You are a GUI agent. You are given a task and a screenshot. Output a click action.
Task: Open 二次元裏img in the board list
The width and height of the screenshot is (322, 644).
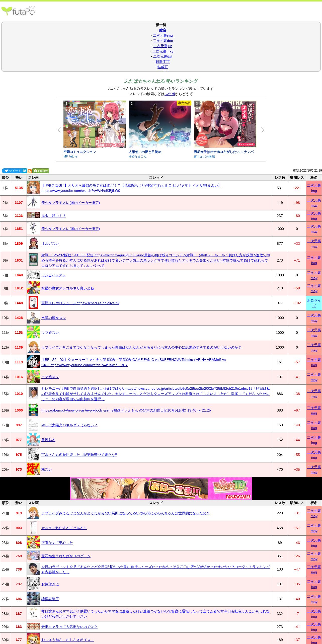(163, 35)
